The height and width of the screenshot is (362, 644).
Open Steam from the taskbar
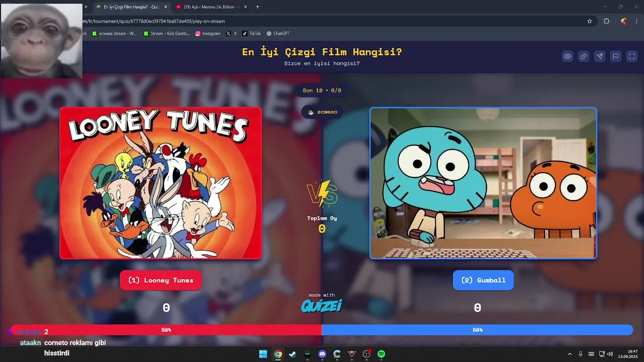292,354
